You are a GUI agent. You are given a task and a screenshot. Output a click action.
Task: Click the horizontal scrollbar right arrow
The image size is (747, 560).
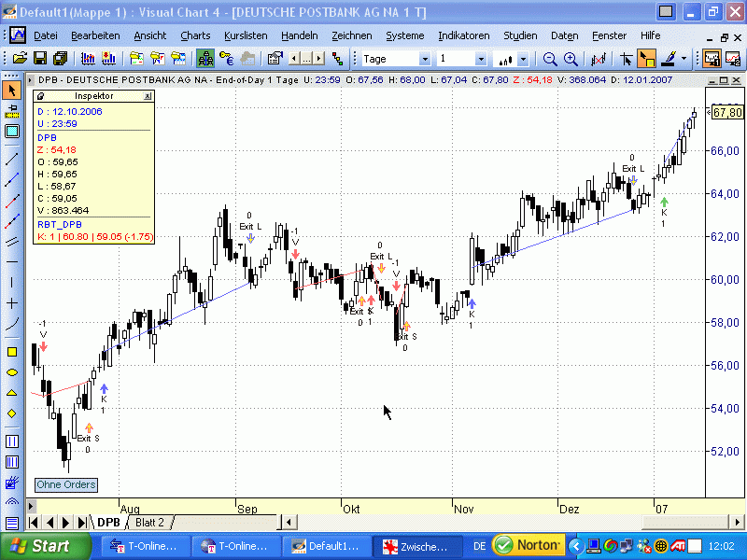pos(736,523)
